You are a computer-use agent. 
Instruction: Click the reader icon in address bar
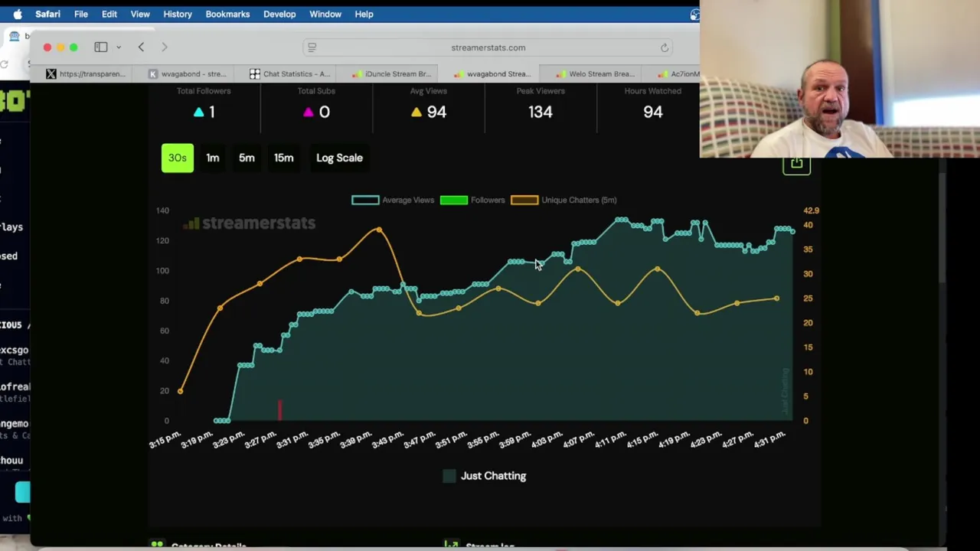312,47
